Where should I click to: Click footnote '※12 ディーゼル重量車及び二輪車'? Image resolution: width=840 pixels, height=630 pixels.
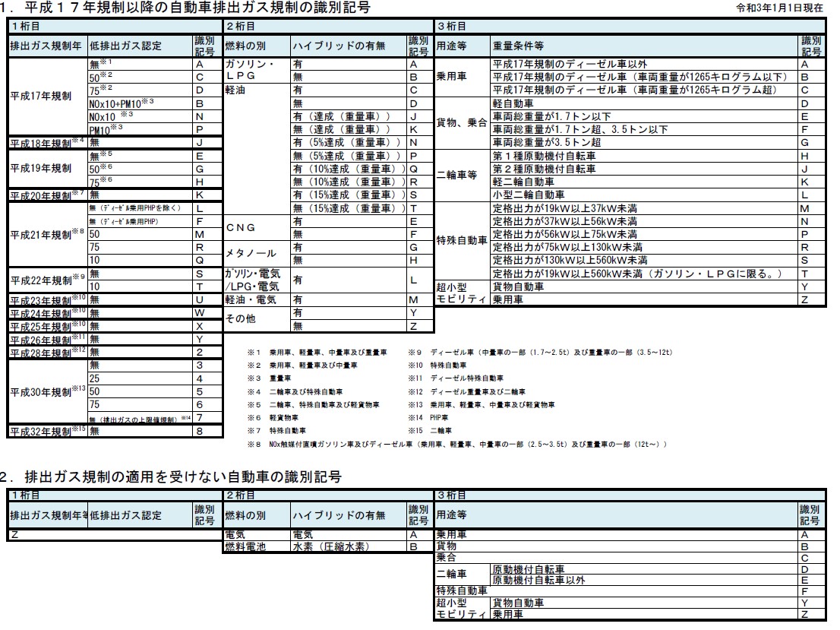466,392
